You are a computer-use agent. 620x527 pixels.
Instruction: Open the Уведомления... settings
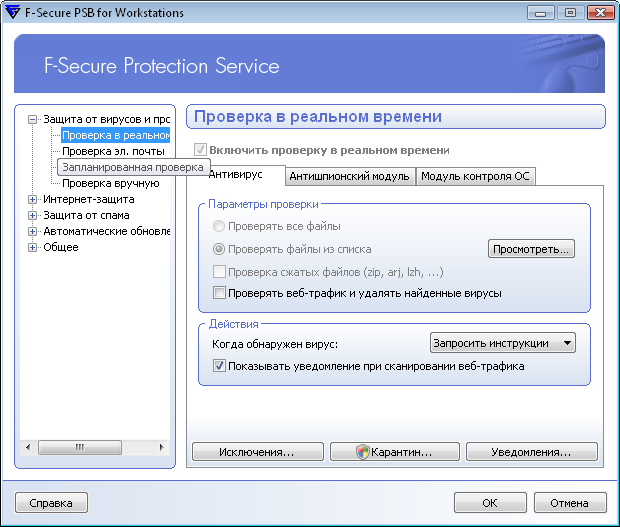tap(531, 452)
